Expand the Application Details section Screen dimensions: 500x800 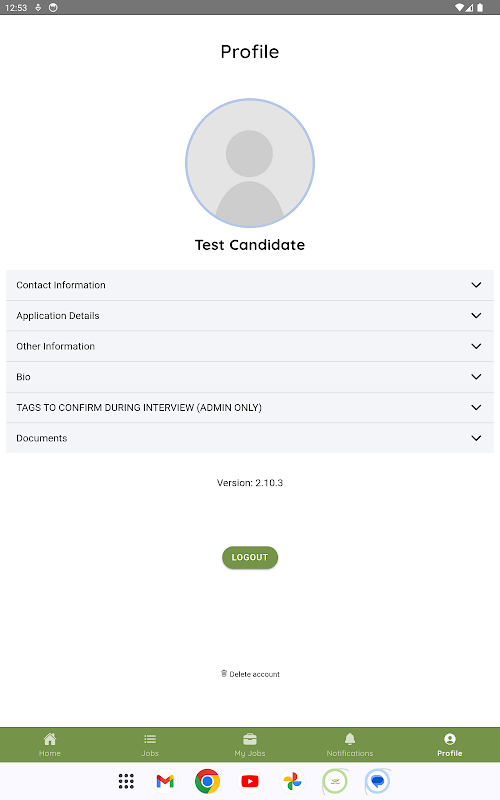(x=250, y=316)
